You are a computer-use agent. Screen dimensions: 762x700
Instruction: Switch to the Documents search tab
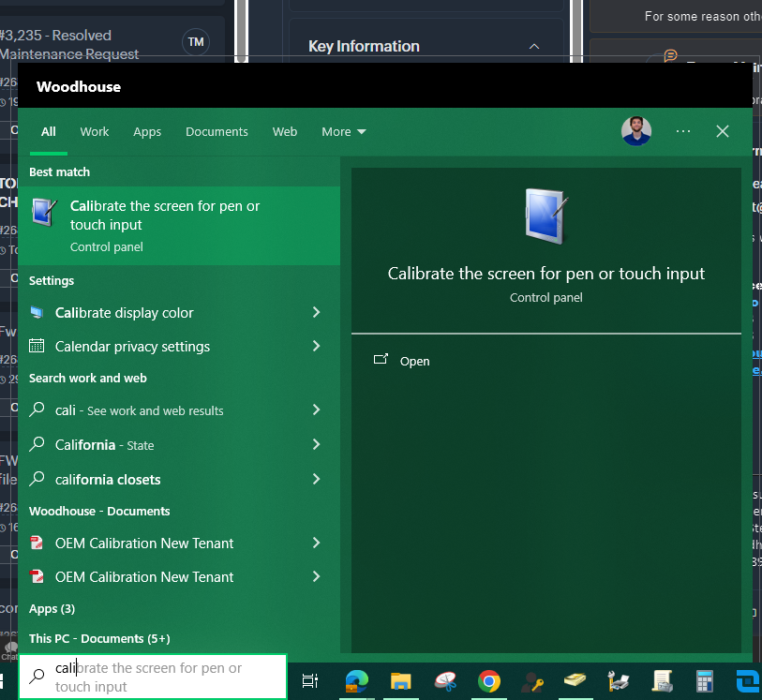(x=217, y=131)
